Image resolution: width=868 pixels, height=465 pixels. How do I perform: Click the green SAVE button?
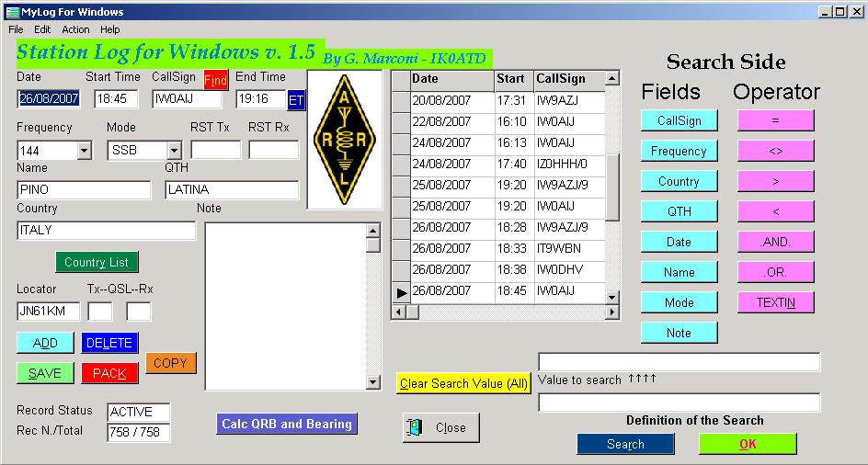45,373
